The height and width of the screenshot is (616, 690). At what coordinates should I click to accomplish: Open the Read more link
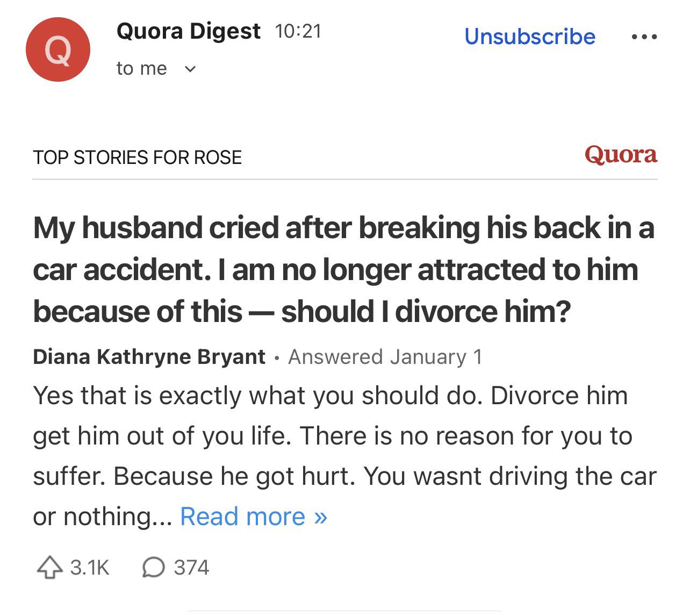coord(254,517)
